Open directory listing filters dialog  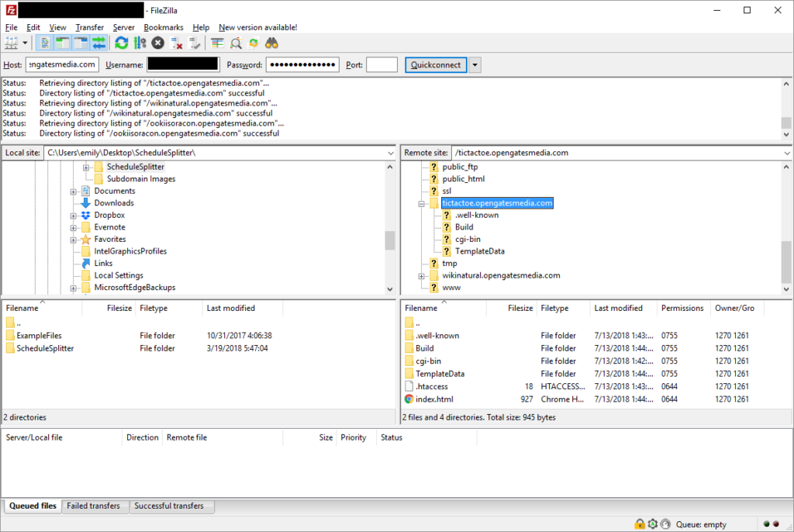[217, 43]
